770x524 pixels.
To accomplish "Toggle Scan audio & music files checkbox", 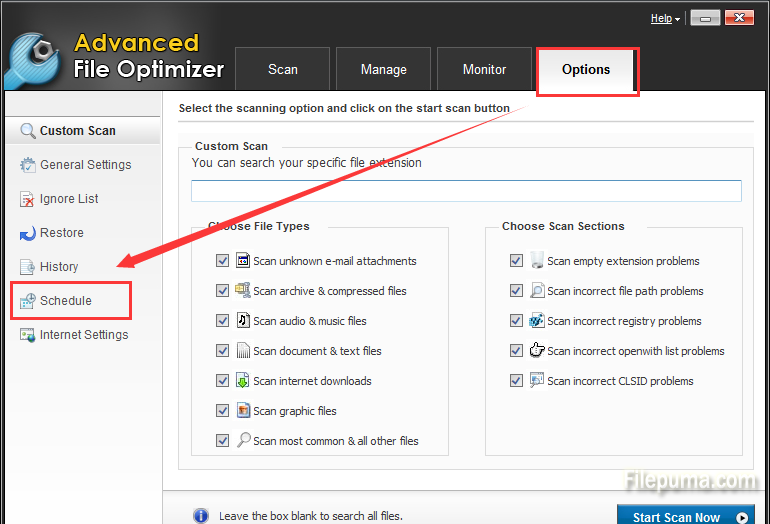I will coord(222,321).
